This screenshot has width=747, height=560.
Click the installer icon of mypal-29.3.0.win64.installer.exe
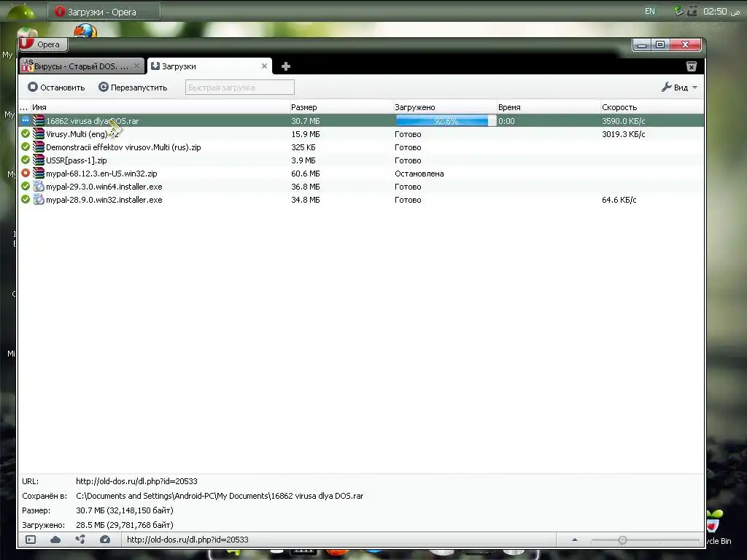39,187
